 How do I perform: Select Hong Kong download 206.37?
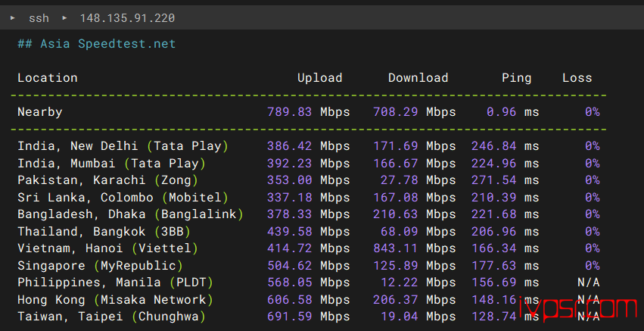coord(396,300)
